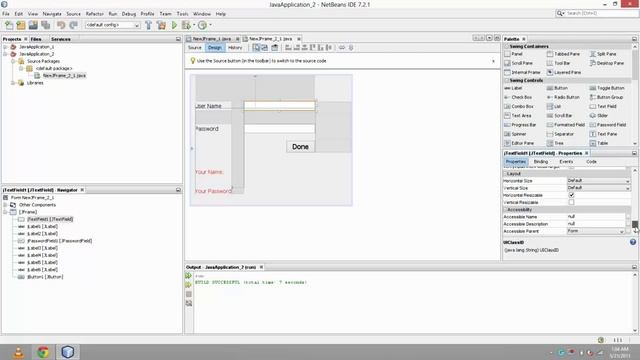This screenshot has height=360, width=640.
Task: Expand JavaApplication_1 project node
Action: point(5,47)
